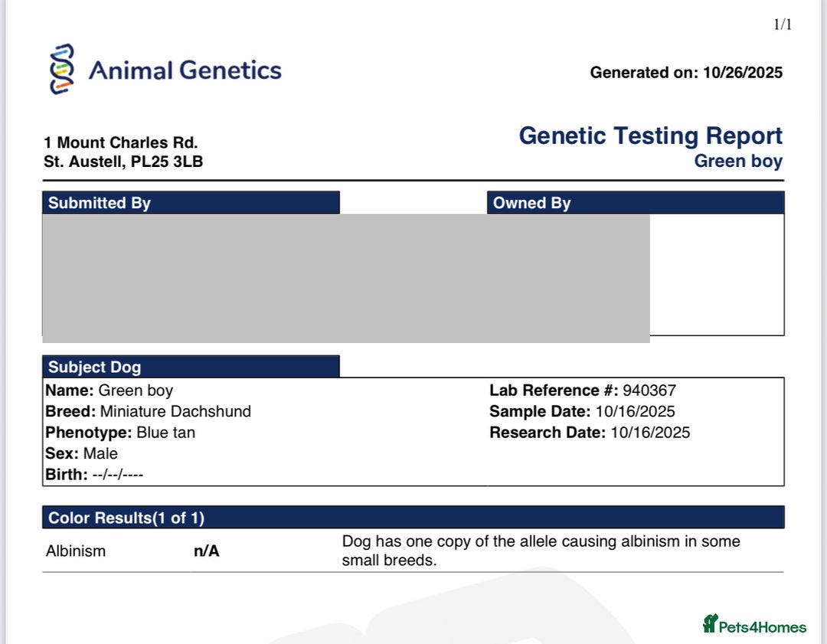Screen dimensions: 827x644
Task: Click the page number 1/1 indicator
Action: coord(783,25)
